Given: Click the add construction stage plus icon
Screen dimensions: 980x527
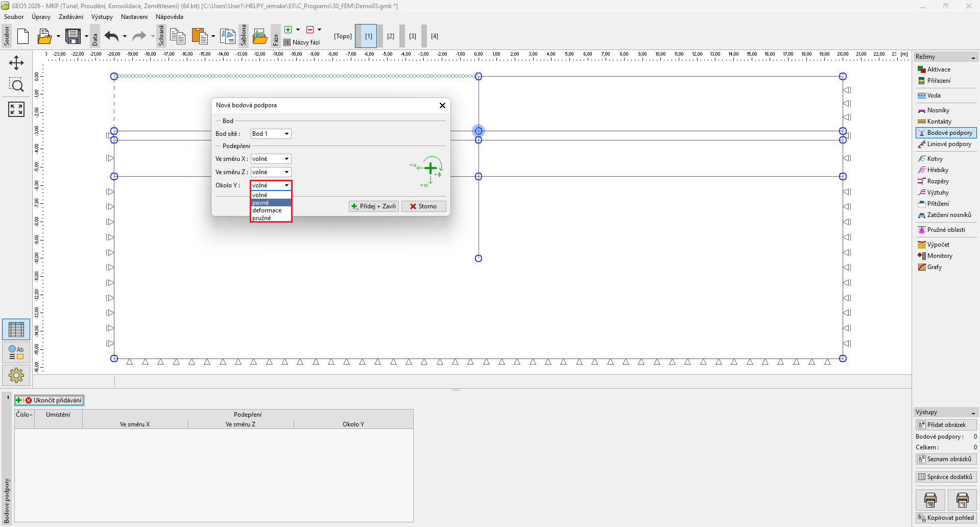Looking at the screenshot, I should 288,30.
